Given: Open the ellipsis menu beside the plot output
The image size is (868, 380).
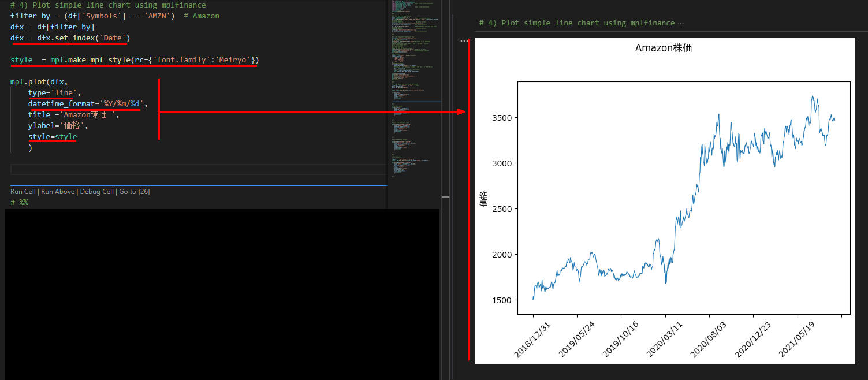Looking at the screenshot, I should pos(464,41).
